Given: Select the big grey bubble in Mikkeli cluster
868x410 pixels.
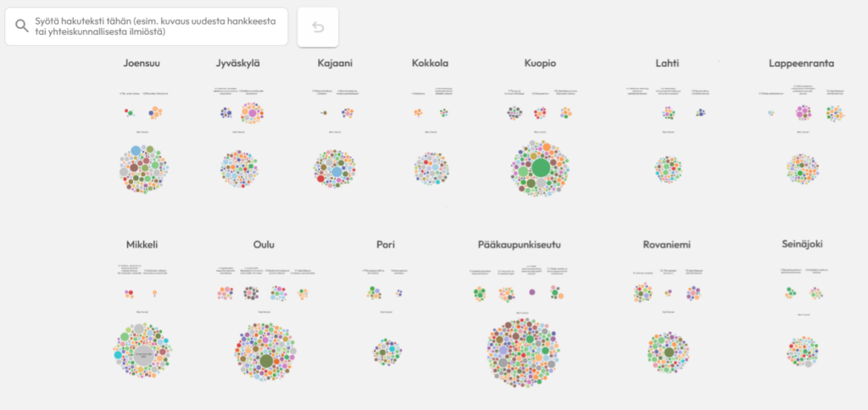Looking at the screenshot, I should tap(145, 353).
